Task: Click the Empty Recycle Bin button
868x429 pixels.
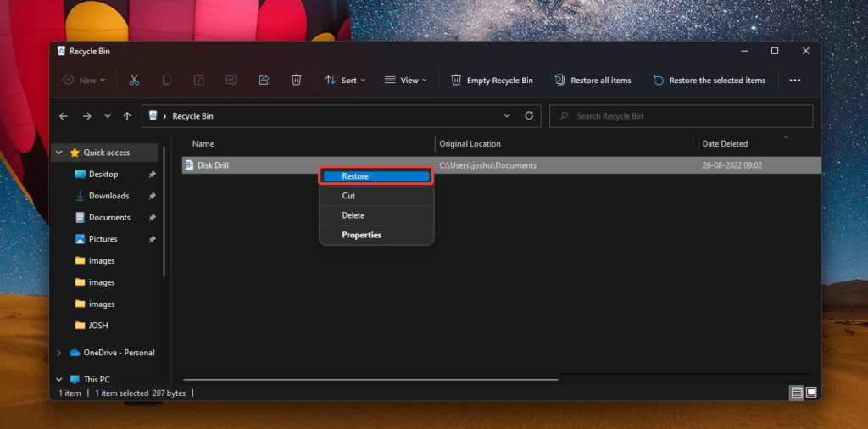Action: click(x=492, y=81)
